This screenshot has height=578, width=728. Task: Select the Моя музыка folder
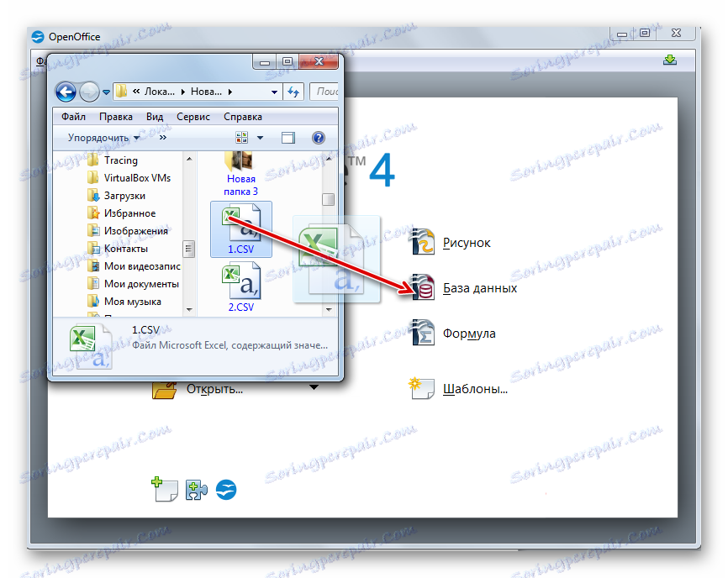click(132, 302)
